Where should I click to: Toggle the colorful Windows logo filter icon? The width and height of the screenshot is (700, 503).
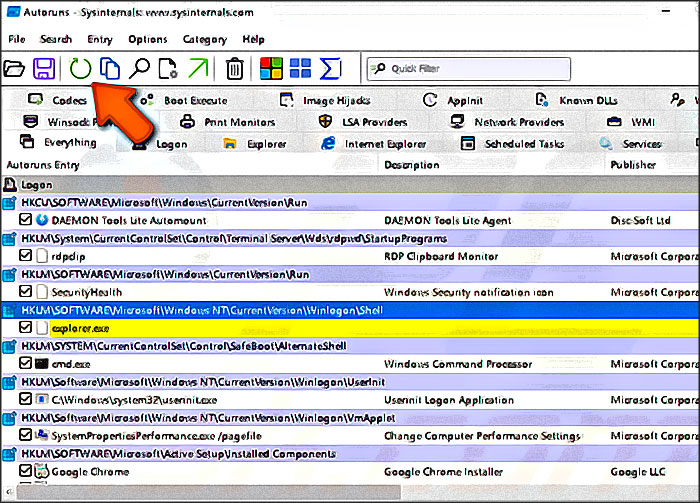(x=271, y=69)
